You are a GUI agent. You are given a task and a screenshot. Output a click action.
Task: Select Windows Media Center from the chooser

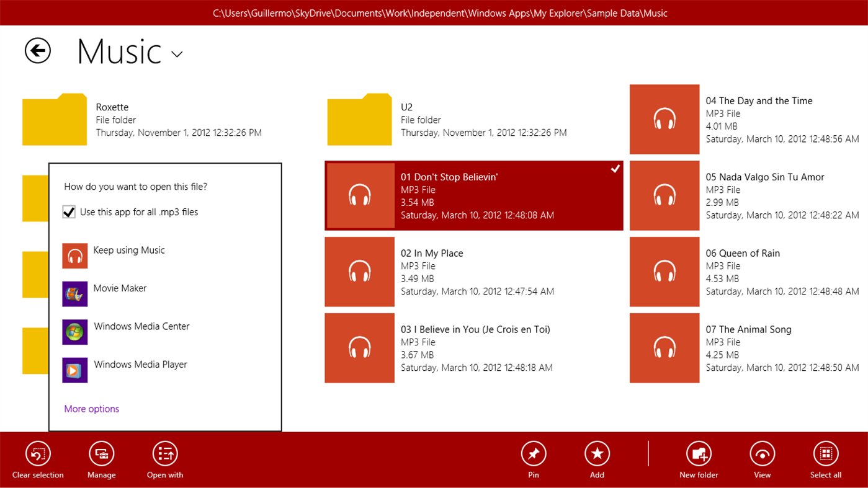[141, 326]
